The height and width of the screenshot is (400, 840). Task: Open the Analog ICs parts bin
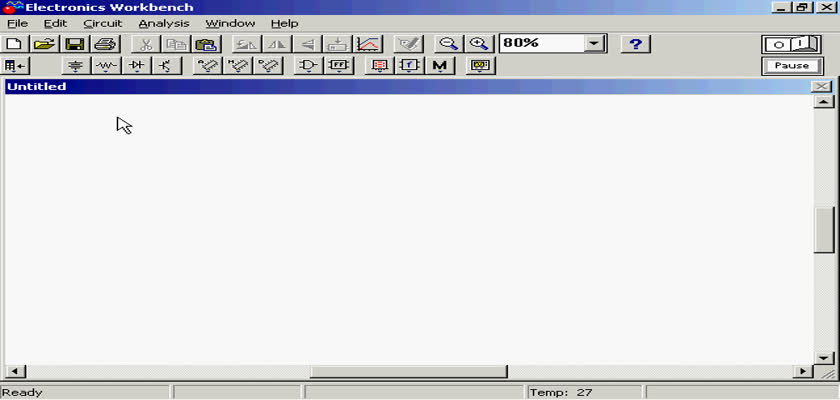click(x=207, y=66)
